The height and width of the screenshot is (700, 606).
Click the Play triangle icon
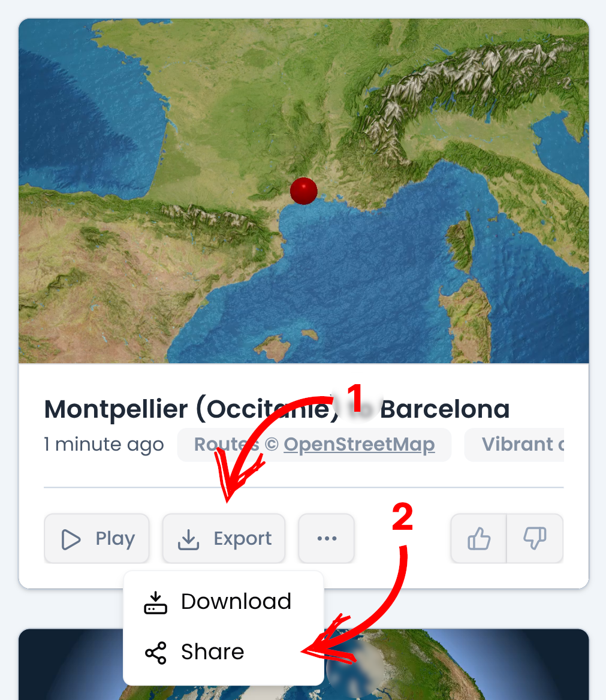point(71,539)
